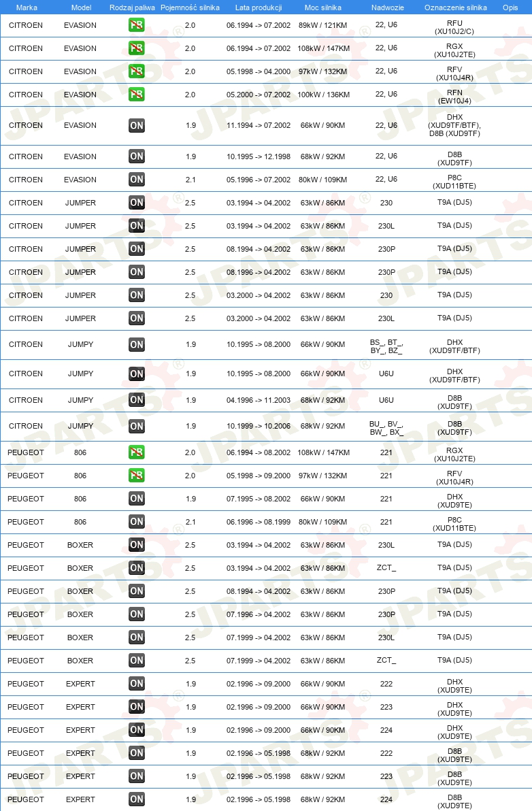Select the 89kW / 121KM power cell

[x=322, y=25]
